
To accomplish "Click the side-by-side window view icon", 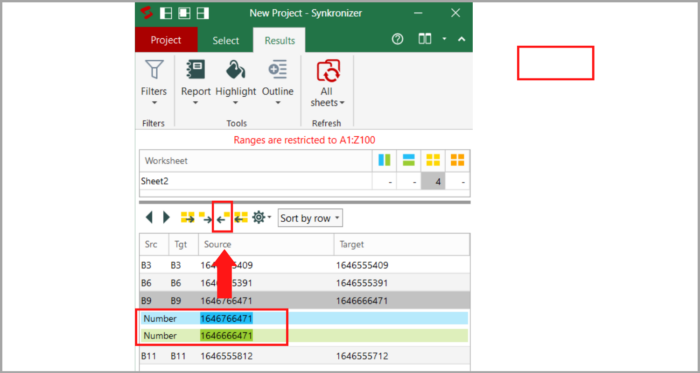I will tap(425, 39).
